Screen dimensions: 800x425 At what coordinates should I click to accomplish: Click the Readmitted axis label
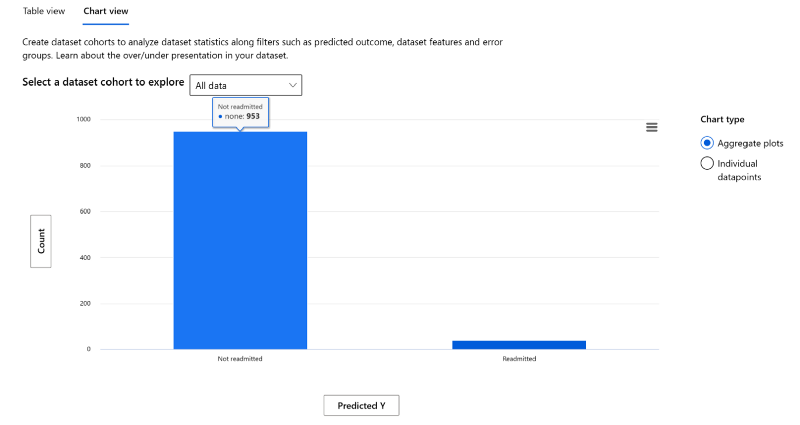[519, 359]
